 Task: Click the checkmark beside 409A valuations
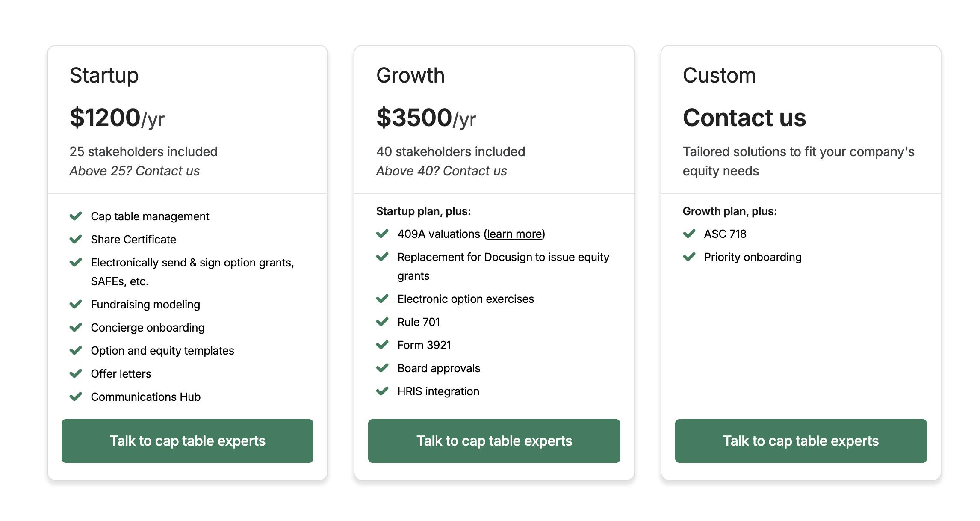[x=382, y=234]
